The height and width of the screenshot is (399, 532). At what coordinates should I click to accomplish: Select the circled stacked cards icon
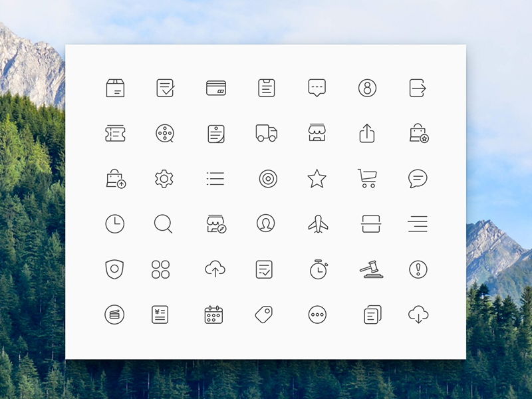click(x=114, y=315)
